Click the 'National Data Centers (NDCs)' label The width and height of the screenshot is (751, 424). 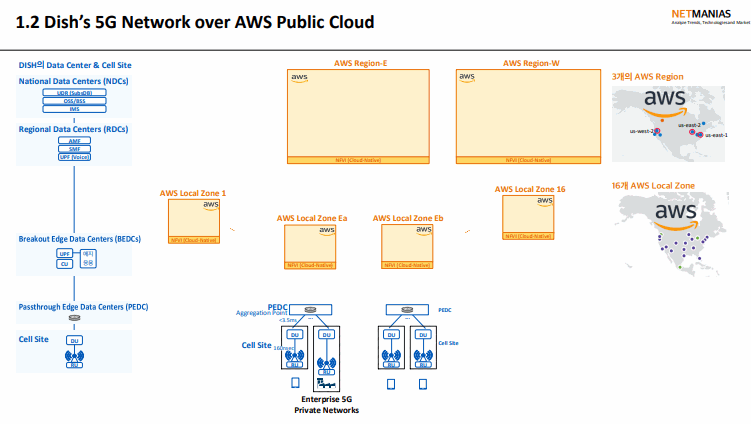click(x=73, y=81)
